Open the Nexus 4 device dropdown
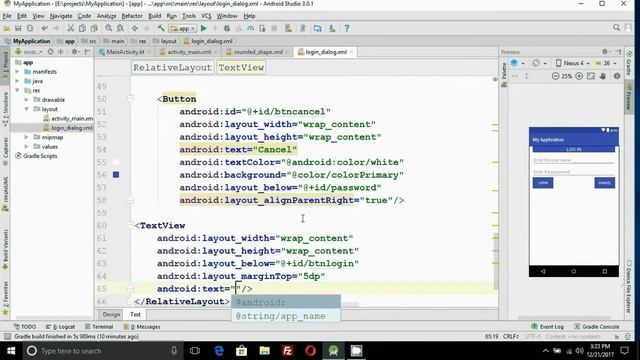 coord(573,63)
